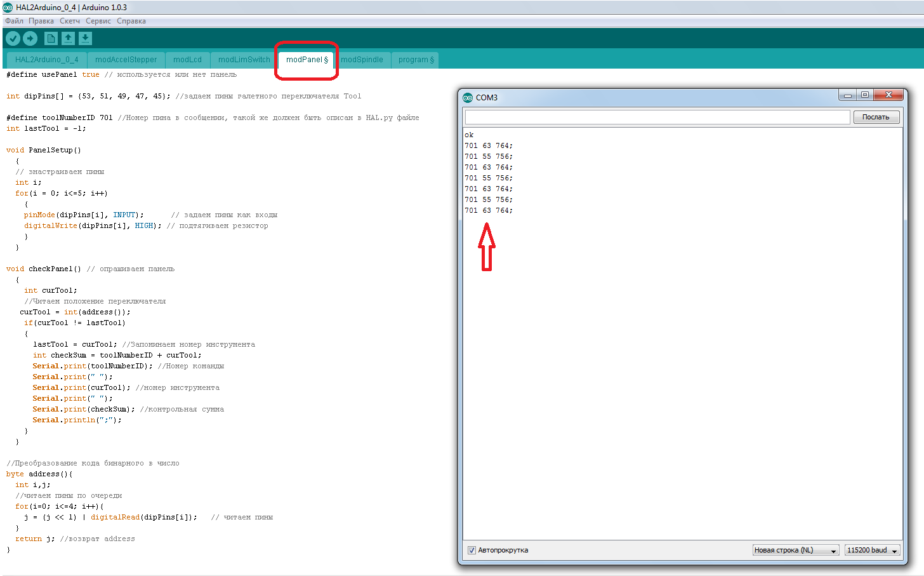
Task: Open the Файл menu
Action: click(14, 21)
